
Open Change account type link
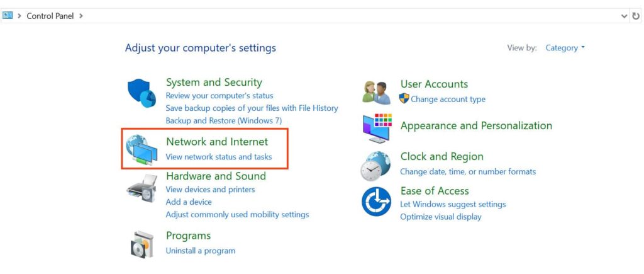point(448,99)
